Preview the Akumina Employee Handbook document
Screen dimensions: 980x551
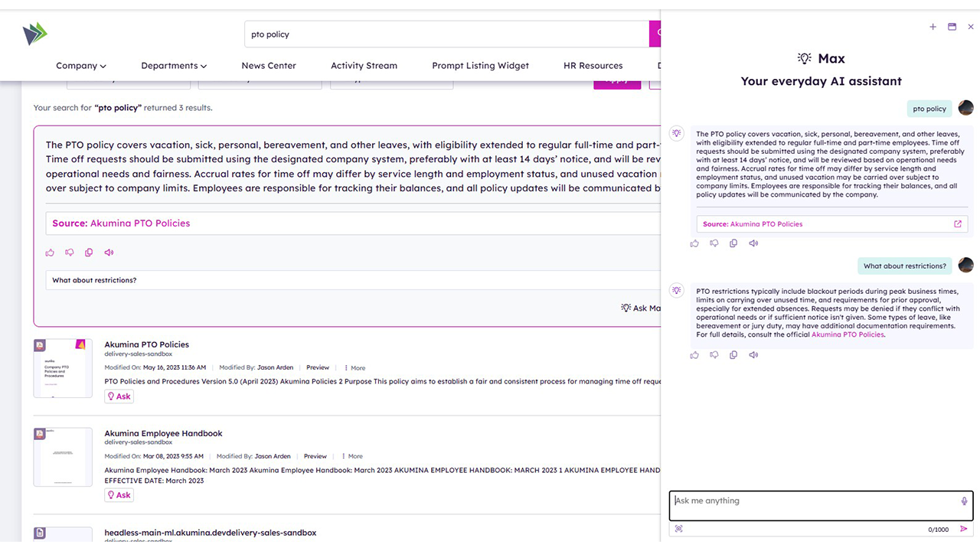(315, 457)
